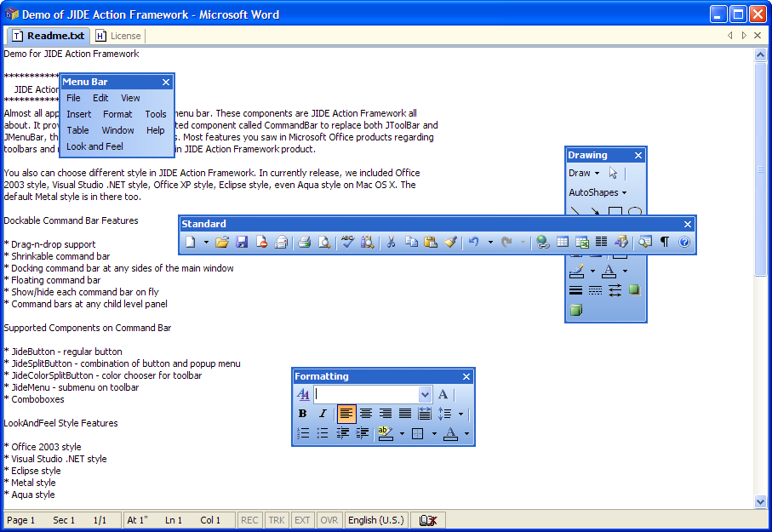
Task: Click the Research icon with magnifier
Action: coord(368,242)
